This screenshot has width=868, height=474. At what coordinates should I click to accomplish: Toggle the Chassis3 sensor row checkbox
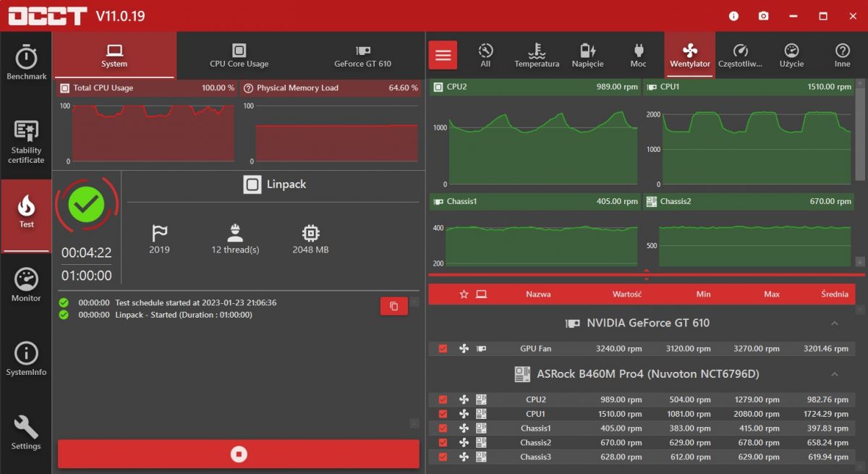[443, 457]
